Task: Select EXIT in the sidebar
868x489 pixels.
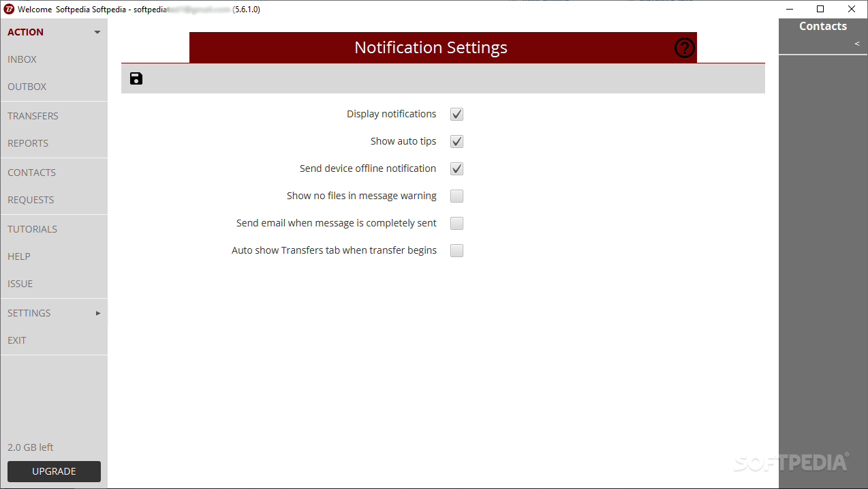Action: pyautogui.click(x=17, y=340)
